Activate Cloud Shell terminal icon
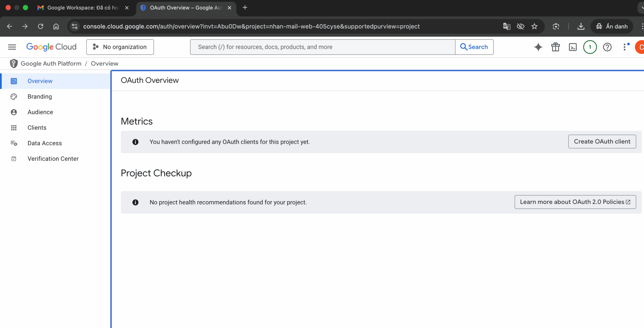644x328 pixels. pos(573,47)
